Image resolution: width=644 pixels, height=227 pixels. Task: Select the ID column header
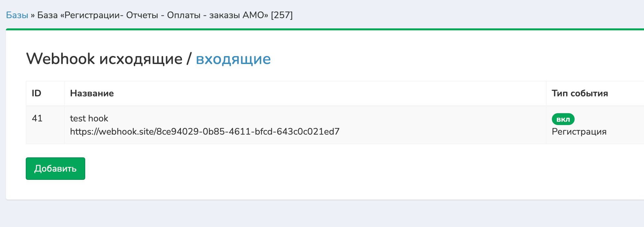tap(37, 93)
